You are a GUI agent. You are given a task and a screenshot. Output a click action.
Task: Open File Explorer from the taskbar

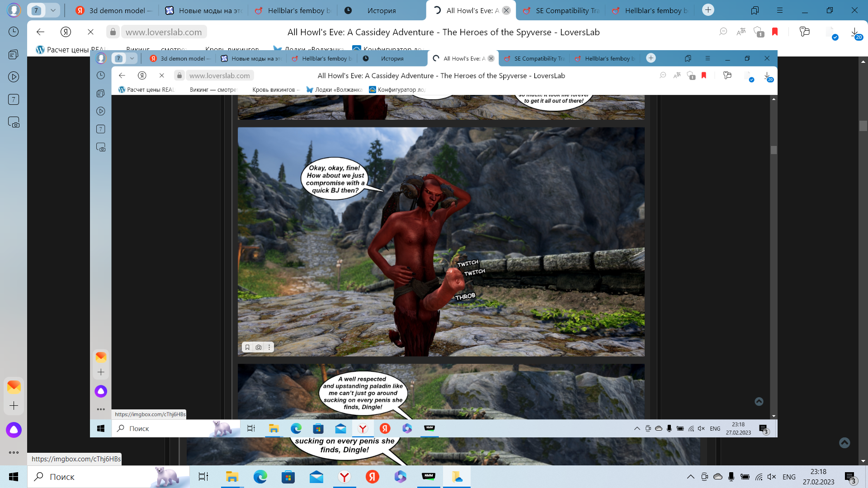click(232, 477)
